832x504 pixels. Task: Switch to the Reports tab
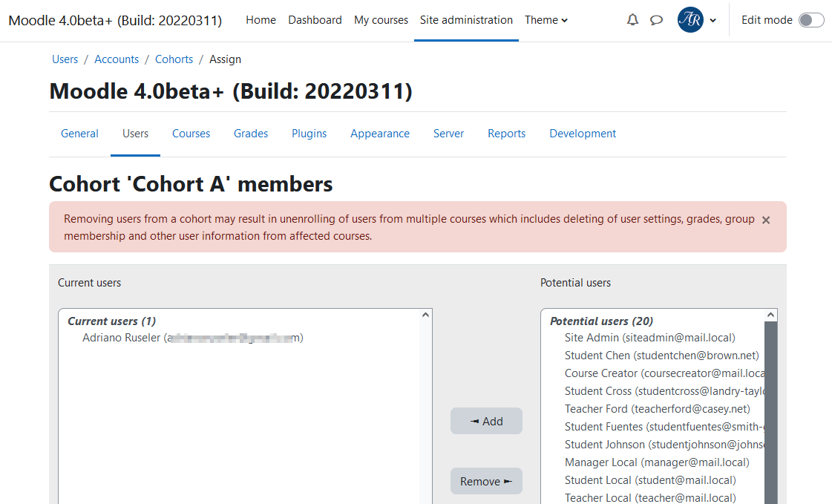507,134
